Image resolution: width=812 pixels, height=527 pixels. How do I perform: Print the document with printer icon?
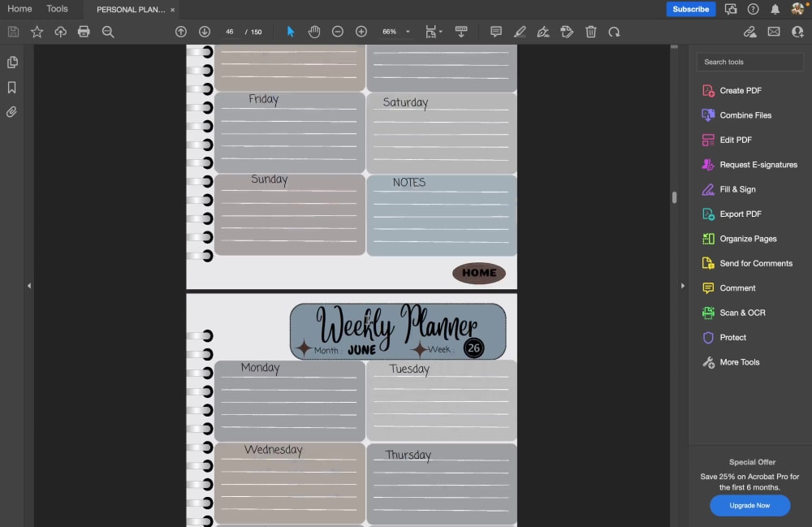tap(84, 32)
